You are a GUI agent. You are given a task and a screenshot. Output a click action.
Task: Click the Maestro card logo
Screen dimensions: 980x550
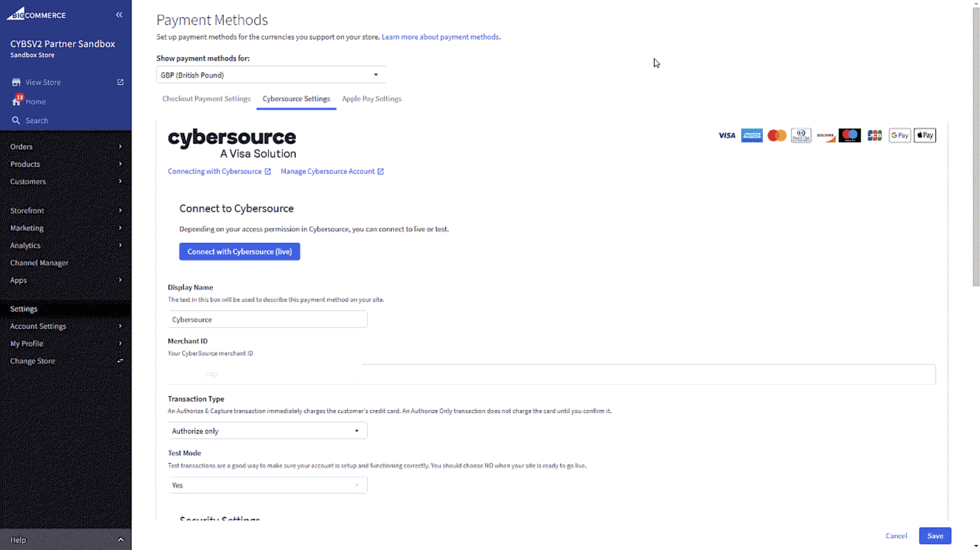pyautogui.click(x=850, y=135)
